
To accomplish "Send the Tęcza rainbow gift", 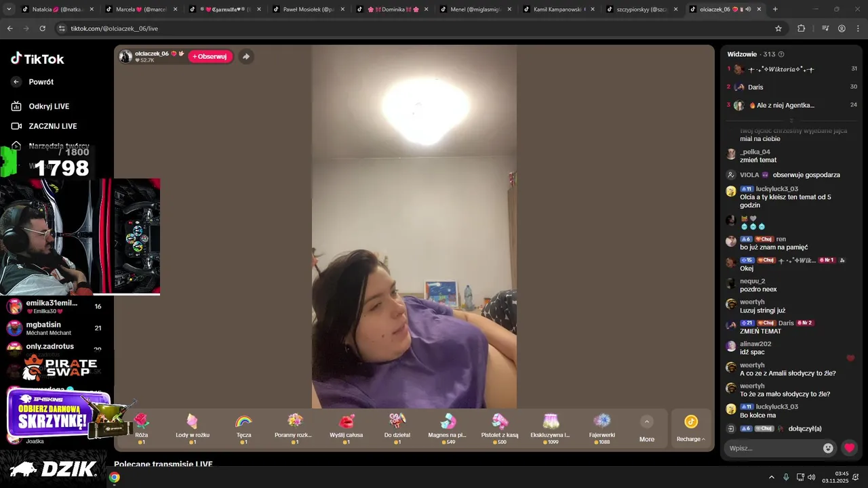I will 243,428.
